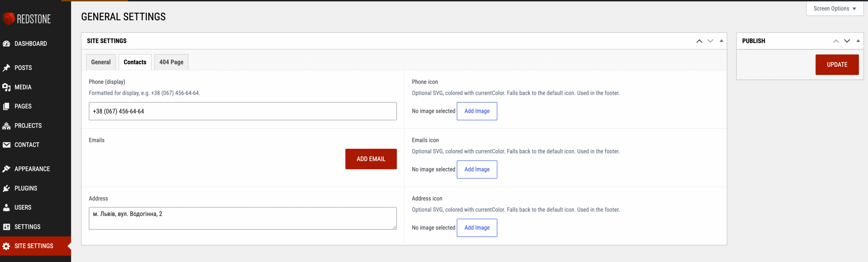Screen dimensions: 868x262
Task: Toggle the Publish panel collapse triangle
Action: (858, 41)
